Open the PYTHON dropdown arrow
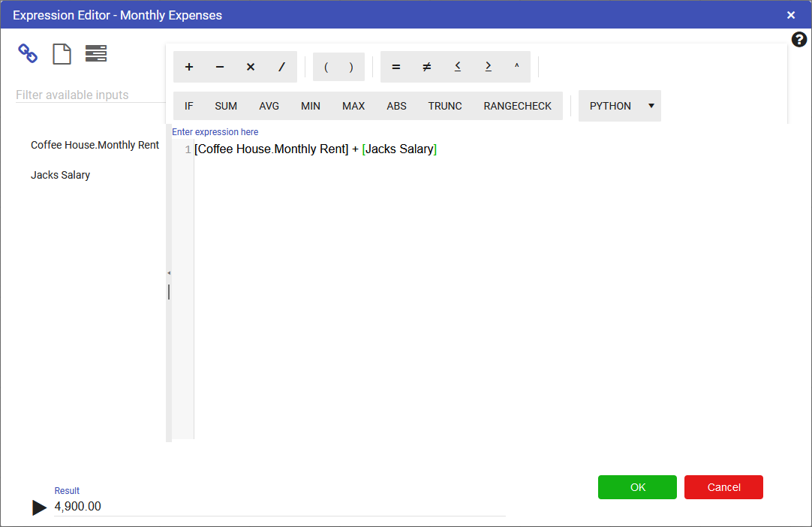Screen dimensions: 812x527 point(651,106)
